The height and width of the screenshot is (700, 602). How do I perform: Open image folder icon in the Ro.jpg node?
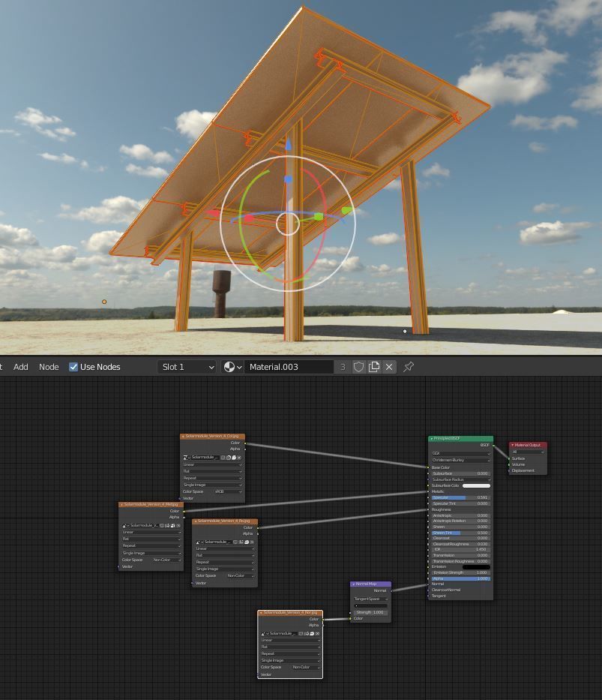246,542
